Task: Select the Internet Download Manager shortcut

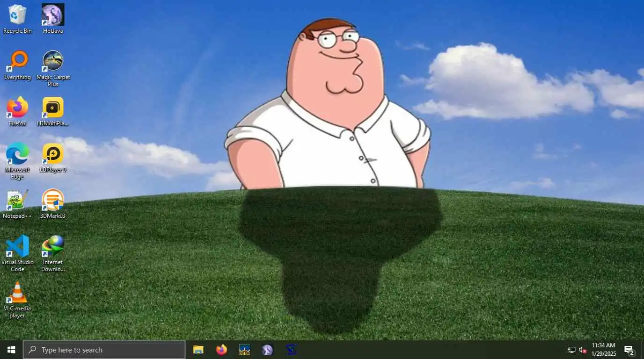Action: click(53, 253)
